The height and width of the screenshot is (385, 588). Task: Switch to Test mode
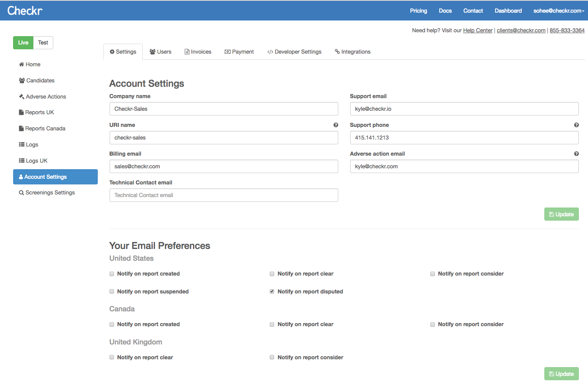coord(43,43)
